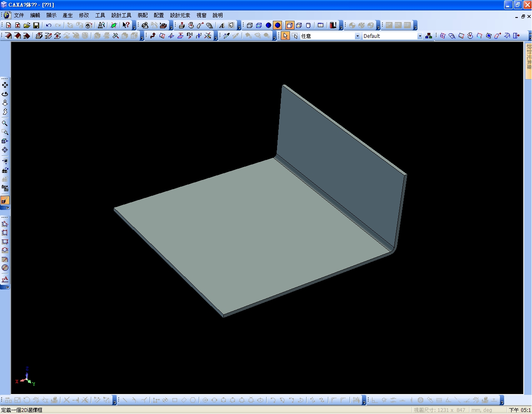Open the 說明 menu
The image size is (532, 414).
(218, 15)
